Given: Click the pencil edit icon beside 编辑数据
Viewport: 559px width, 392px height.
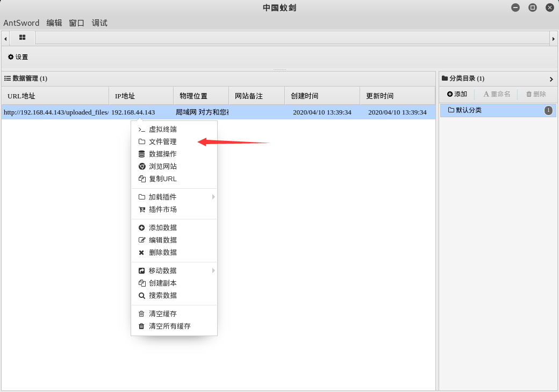Looking at the screenshot, I should pos(142,240).
